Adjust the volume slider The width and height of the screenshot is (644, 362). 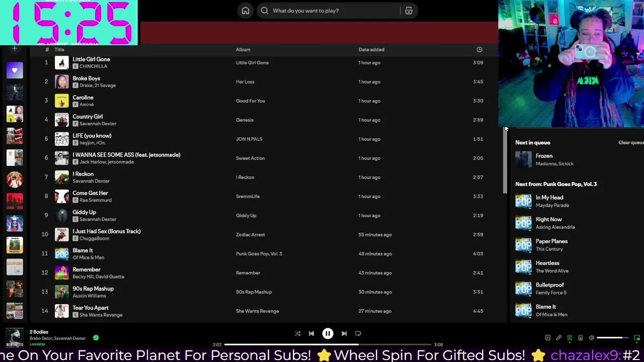[613, 338]
